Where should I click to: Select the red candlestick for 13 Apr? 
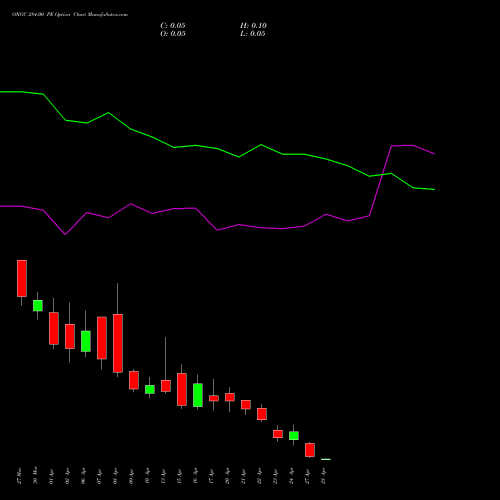click(166, 386)
